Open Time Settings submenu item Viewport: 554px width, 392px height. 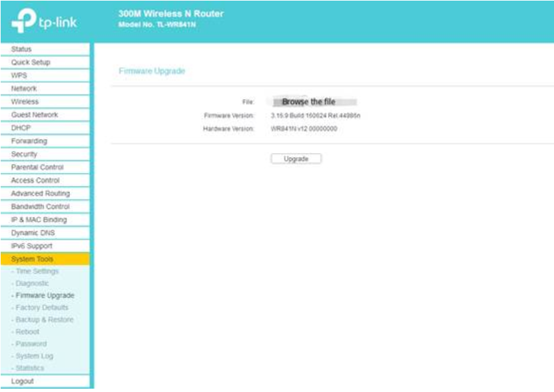point(37,272)
